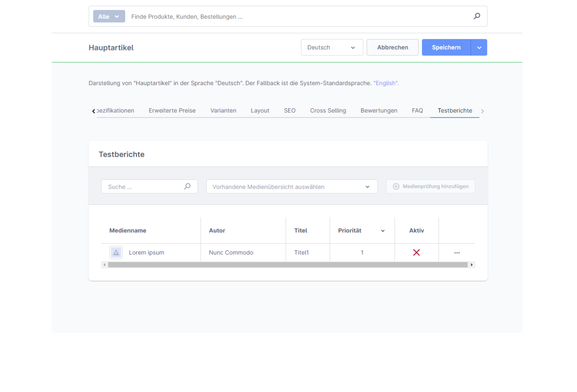The width and height of the screenshot is (577, 392).
Task: Click the horizontal scrollbar of the table
Action: (288, 265)
